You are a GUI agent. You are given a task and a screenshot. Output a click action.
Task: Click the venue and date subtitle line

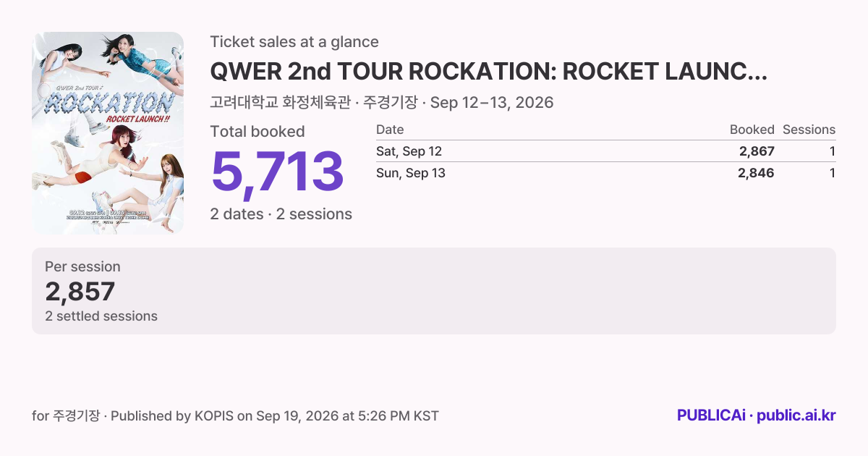point(382,103)
